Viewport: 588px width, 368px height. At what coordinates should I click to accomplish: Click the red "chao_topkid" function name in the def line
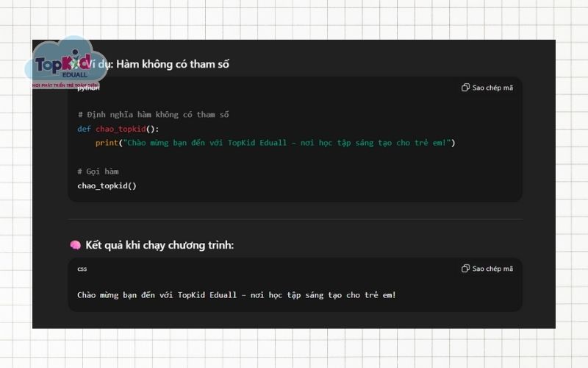coord(121,129)
